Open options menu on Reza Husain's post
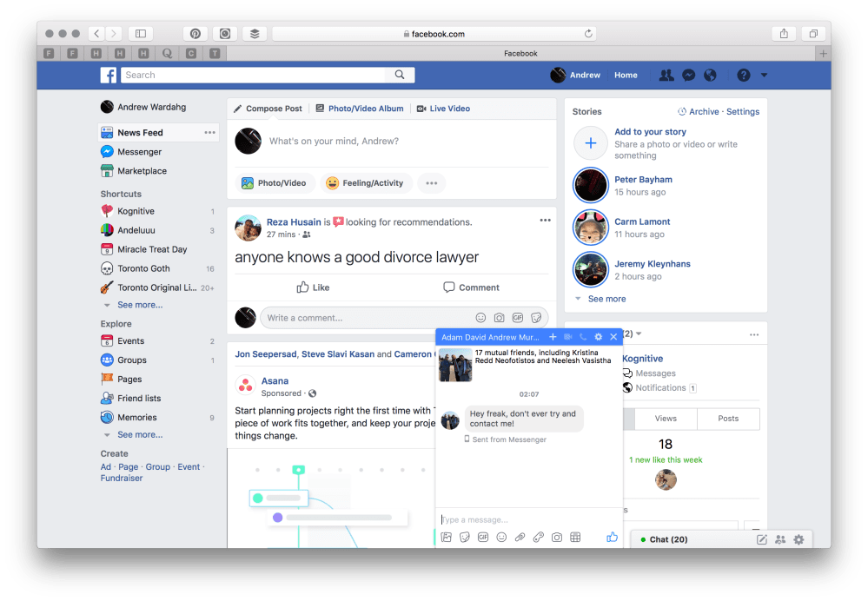The height and width of the screenshot is (601, 868). [545, 221]
